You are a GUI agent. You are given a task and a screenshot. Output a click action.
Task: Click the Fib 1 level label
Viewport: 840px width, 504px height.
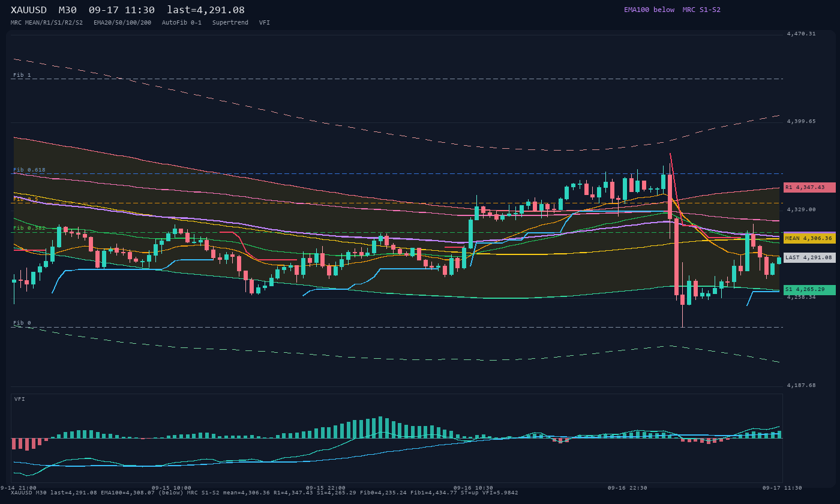click(x=22, y=75)
